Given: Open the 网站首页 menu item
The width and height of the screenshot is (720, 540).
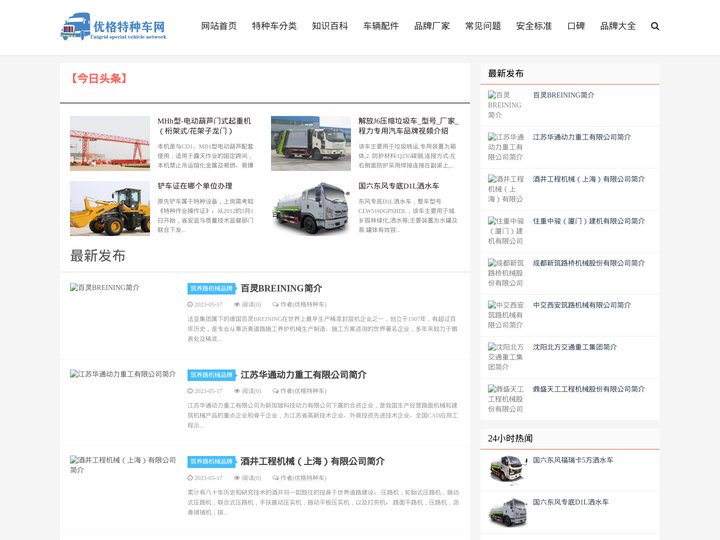Looking at the screenshot, I should click(219, 26).
